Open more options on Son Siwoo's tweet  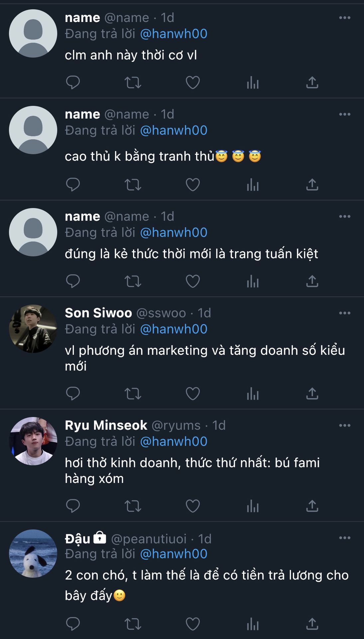pos(344,313)
